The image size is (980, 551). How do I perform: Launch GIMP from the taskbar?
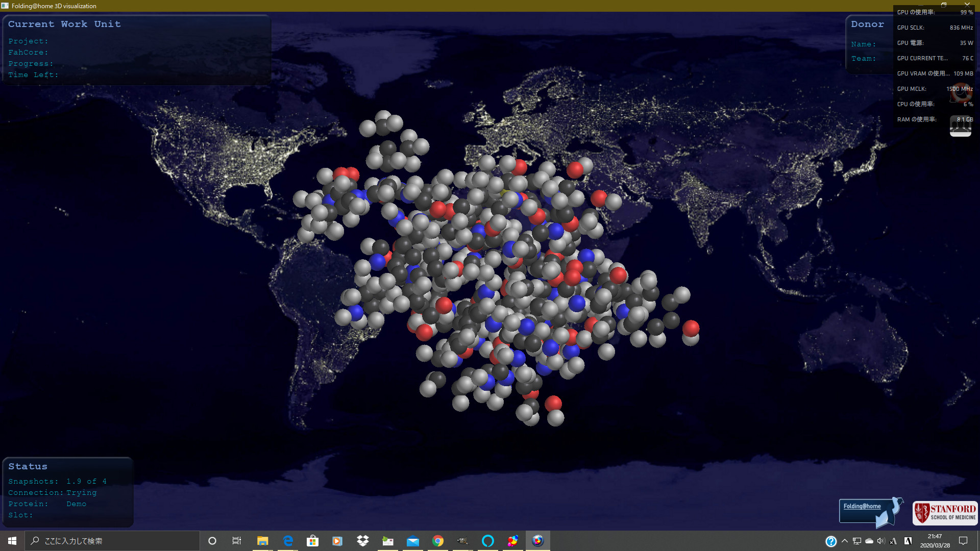tap(462, 541)
